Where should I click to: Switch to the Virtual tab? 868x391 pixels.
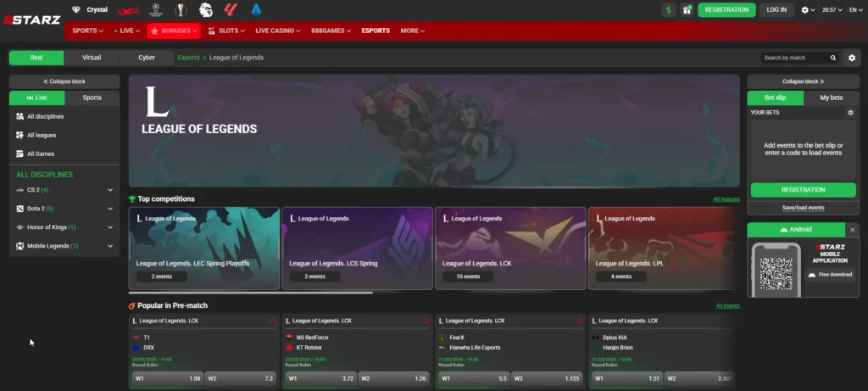coord(92,58)
